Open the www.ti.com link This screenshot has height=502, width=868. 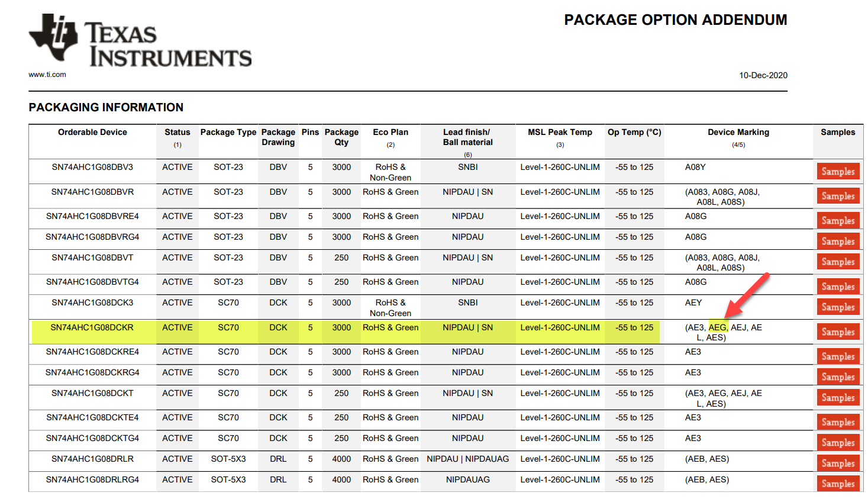[47, 75]
